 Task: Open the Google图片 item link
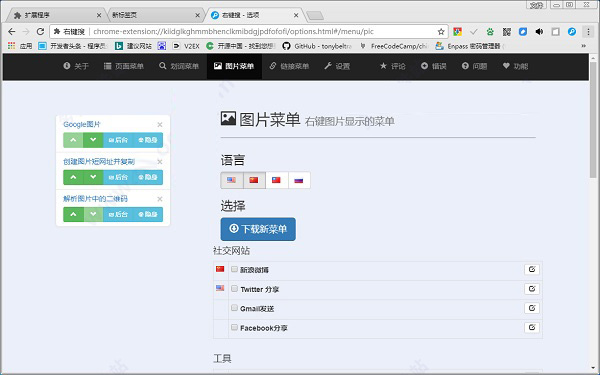(82, 124)
